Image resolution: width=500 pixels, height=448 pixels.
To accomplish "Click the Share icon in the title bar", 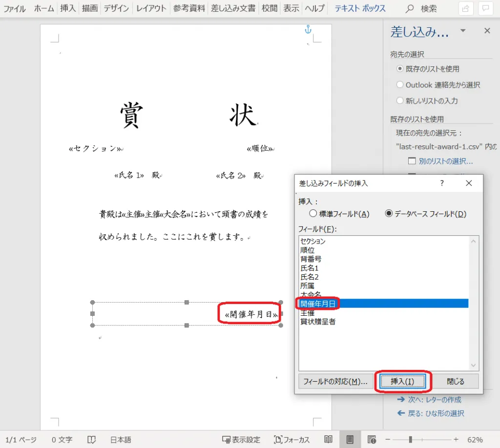I will (466, 8).
